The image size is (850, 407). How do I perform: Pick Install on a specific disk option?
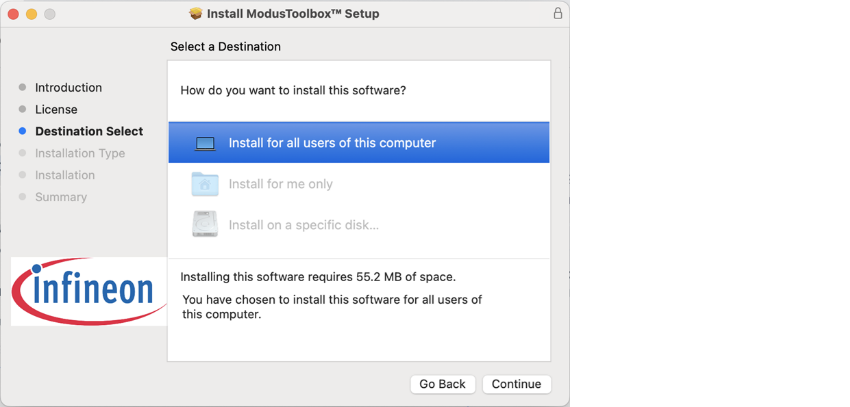[x=359, y=224]
